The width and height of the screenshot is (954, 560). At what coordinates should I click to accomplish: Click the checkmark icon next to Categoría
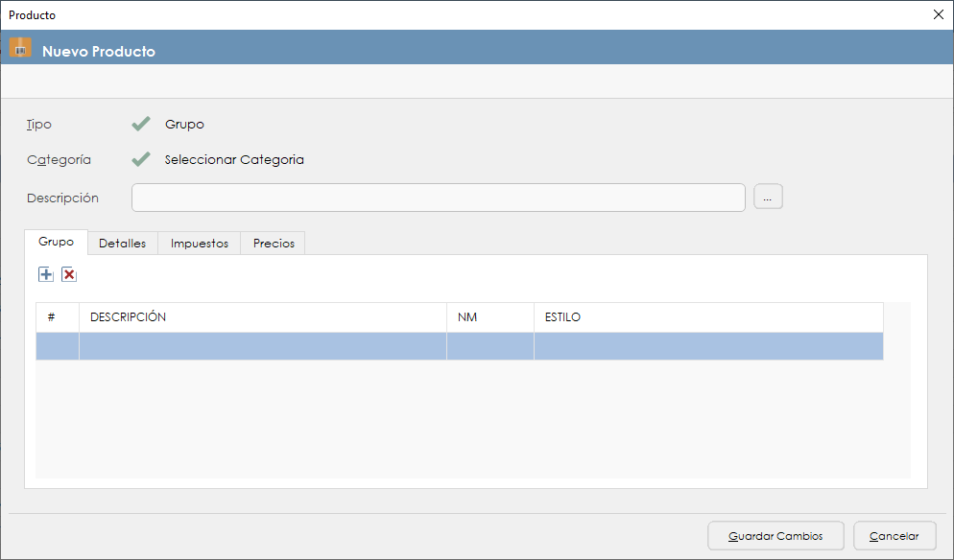[141, 159]
